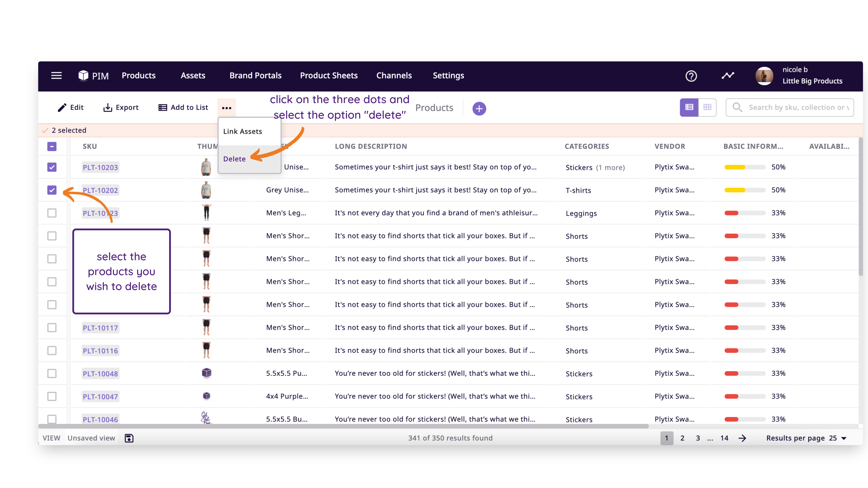The width and height of the screenshot is (868, 488).
Task: Toggle the header select-all checkbox
Action: [52, 147]
